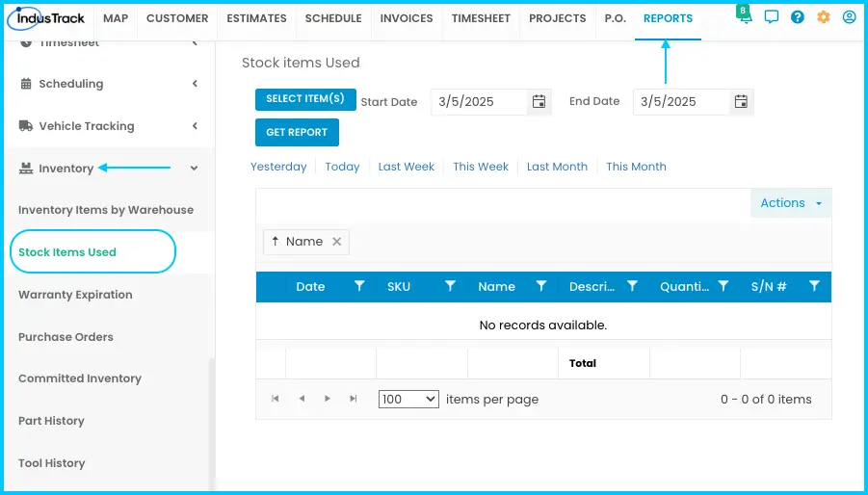This screenshot has height=495, width=868.
Task: Open the INVOICES tab
Action: 407,18
